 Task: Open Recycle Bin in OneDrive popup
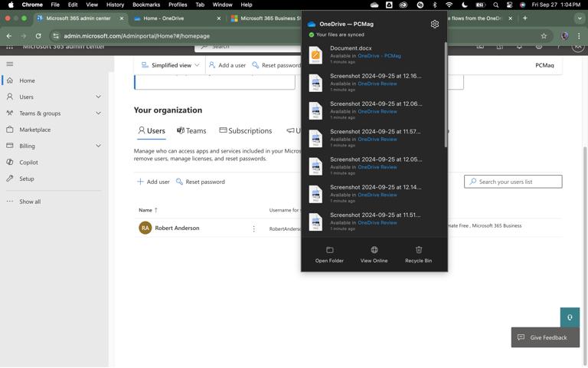click(x=419, y=255)
